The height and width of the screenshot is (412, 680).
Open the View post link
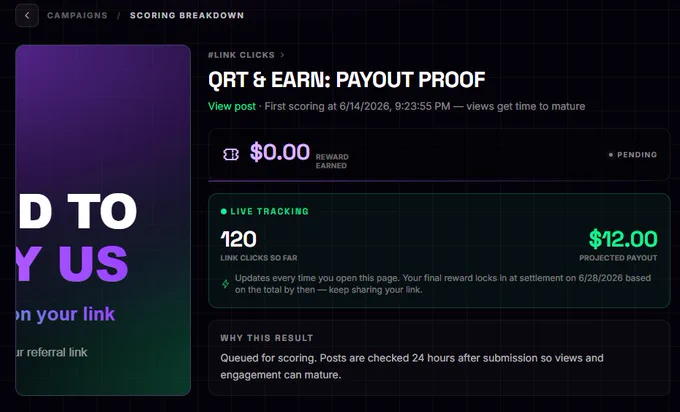point(232,106)
